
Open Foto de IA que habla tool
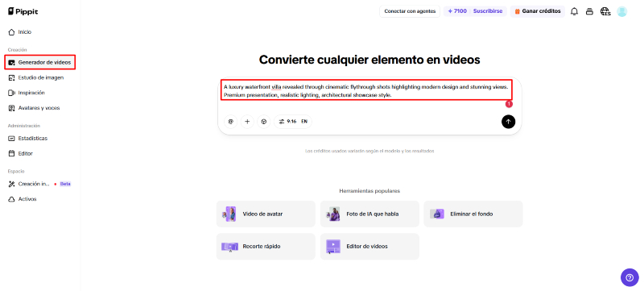[x=369, y=214]
